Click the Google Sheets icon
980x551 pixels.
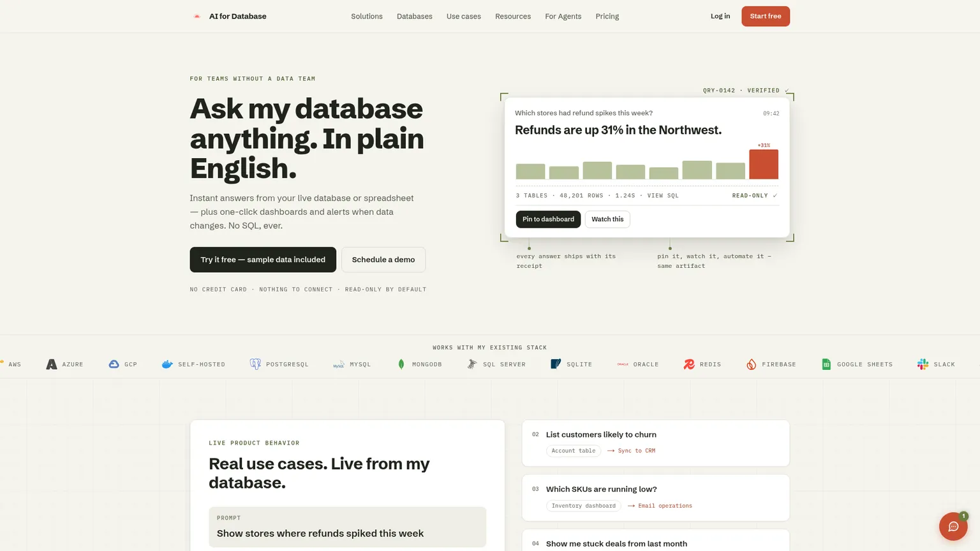(826, 364)
